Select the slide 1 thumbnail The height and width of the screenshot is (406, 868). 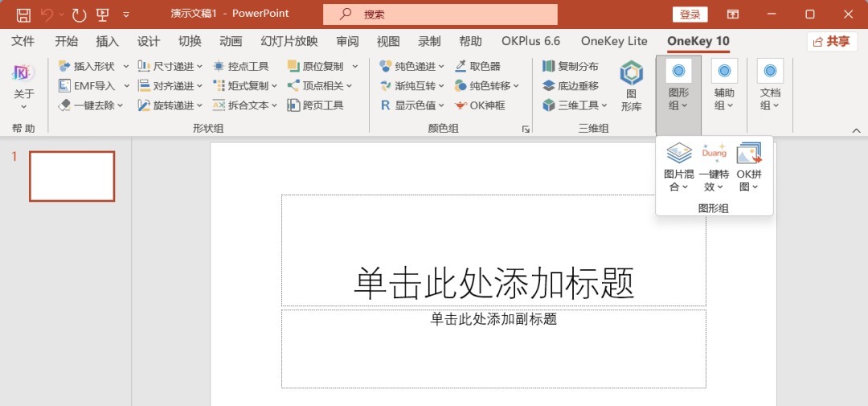(x=72, y=176)
